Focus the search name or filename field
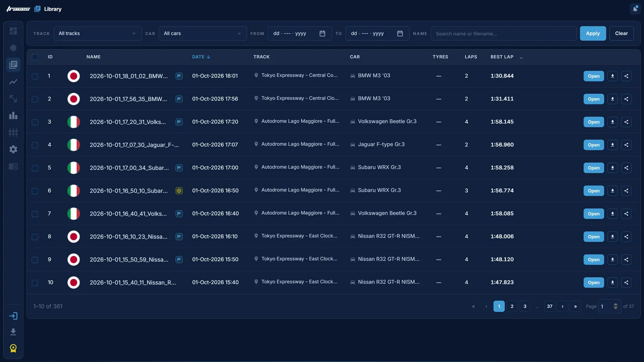644x362 pixels. coord(503,34)
